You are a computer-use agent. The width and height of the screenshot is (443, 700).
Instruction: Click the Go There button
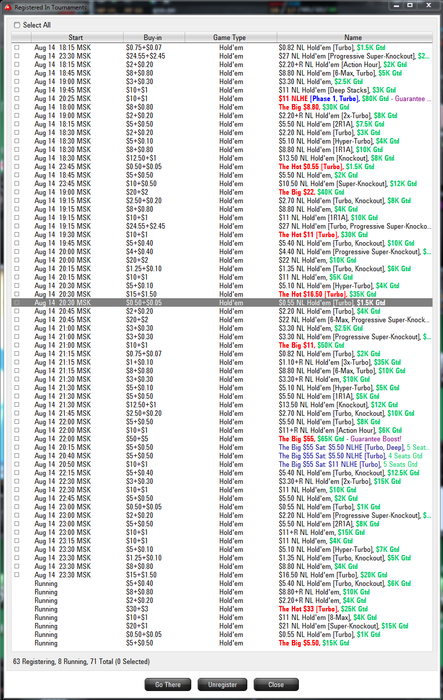pos(167,684)
